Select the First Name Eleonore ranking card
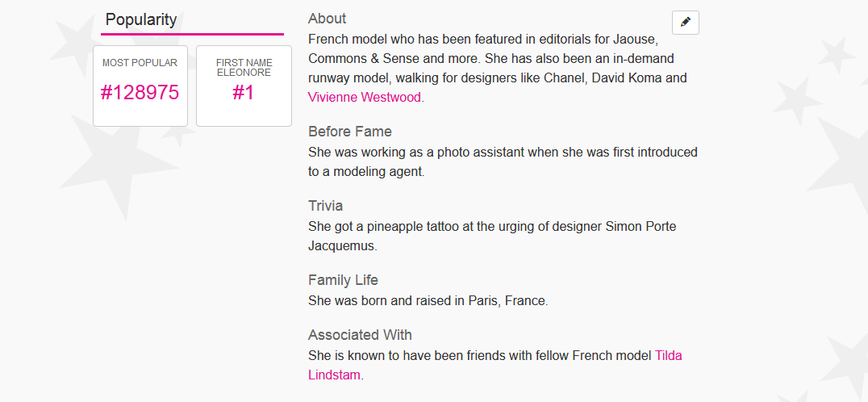The image size is (868, 402). pyautogui.click(x=244, y=86)
